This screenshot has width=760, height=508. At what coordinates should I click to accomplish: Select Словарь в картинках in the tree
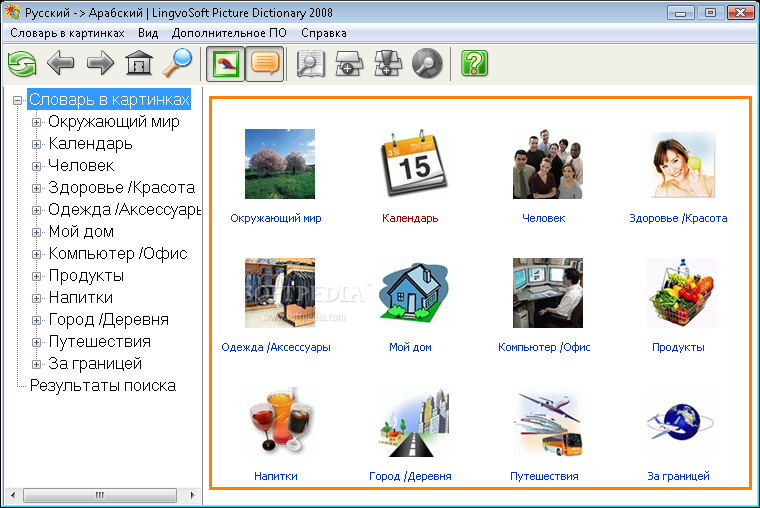click(109, 99)
